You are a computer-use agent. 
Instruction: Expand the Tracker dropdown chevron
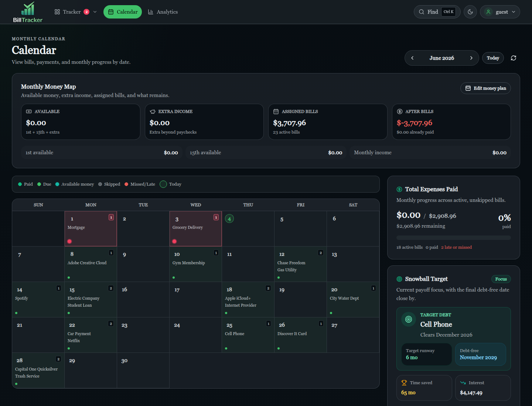tap(95, 12)
